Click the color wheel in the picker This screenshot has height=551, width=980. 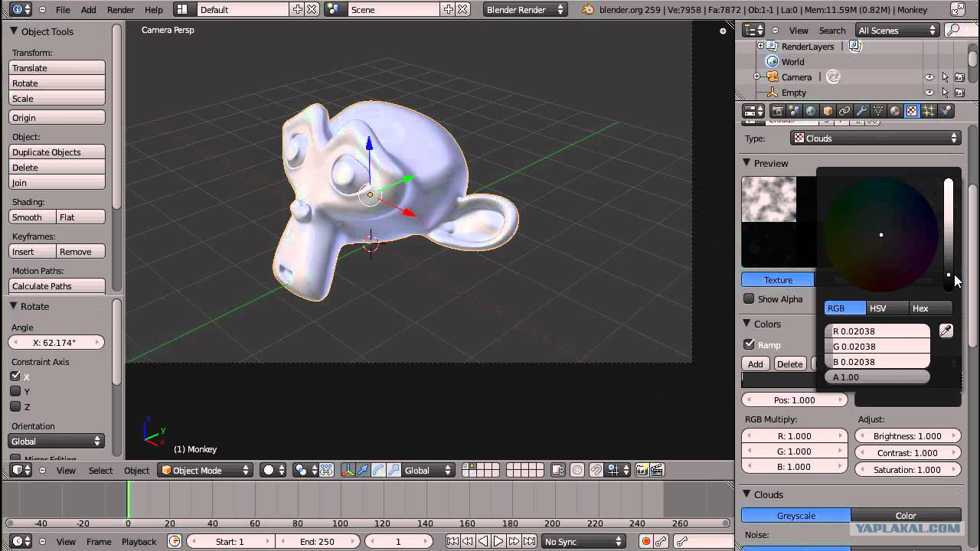pyautogui.click(x=881, y=235)
